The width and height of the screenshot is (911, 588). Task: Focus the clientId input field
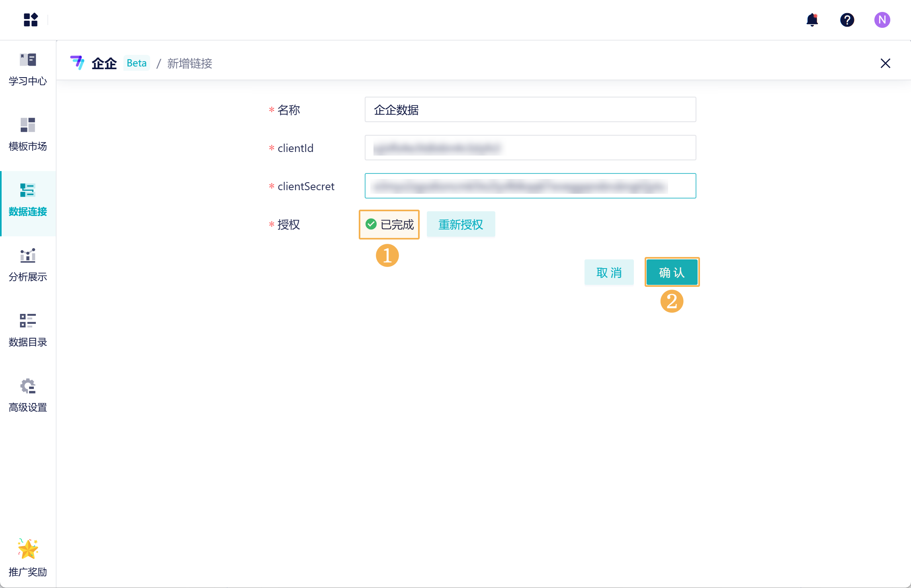530,148
